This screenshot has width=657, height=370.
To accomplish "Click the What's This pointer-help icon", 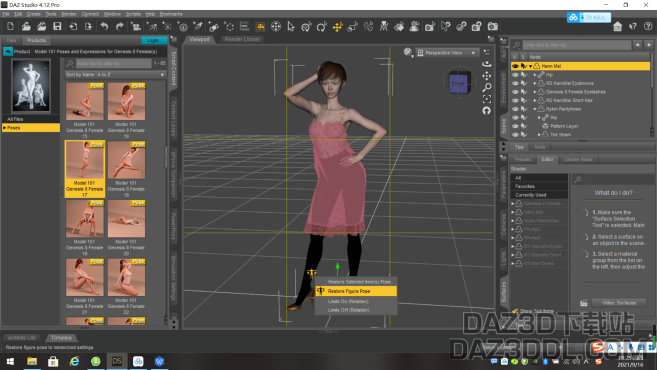I will (632, 27).
